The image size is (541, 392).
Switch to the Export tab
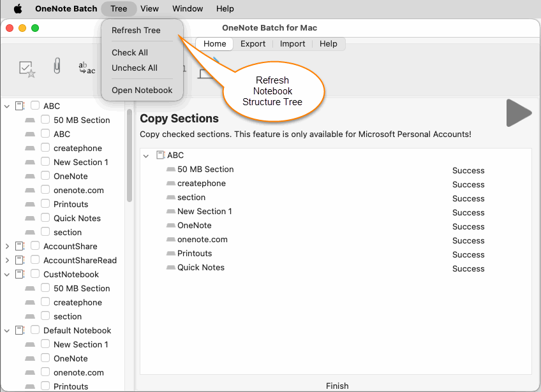tap(253, 43)
